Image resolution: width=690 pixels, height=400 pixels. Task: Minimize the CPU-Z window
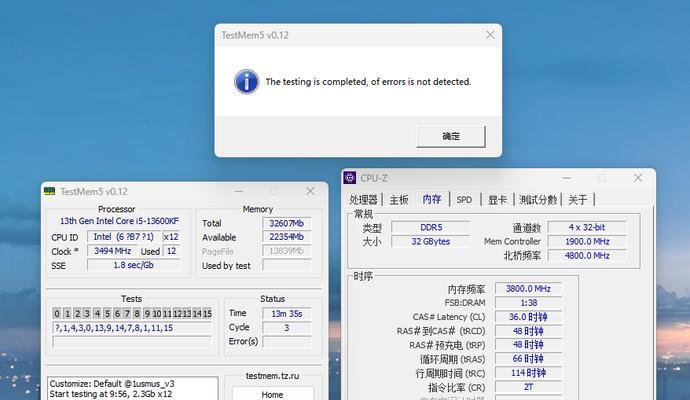pyautogui.click(x=567, y=178)
